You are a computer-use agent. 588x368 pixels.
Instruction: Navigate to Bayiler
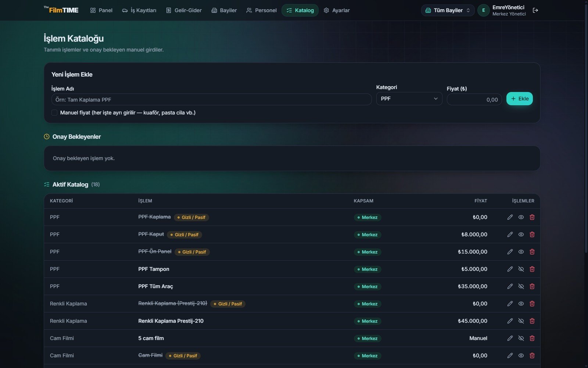224,10
